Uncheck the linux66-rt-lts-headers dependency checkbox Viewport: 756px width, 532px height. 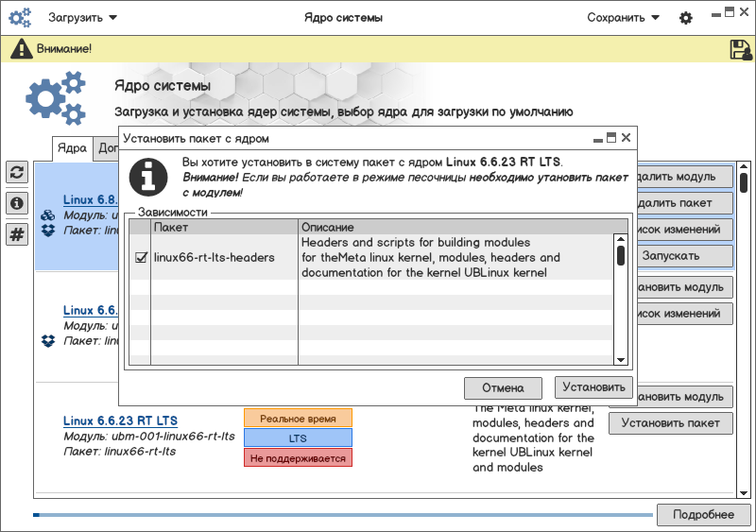click(x=141, y=257)
